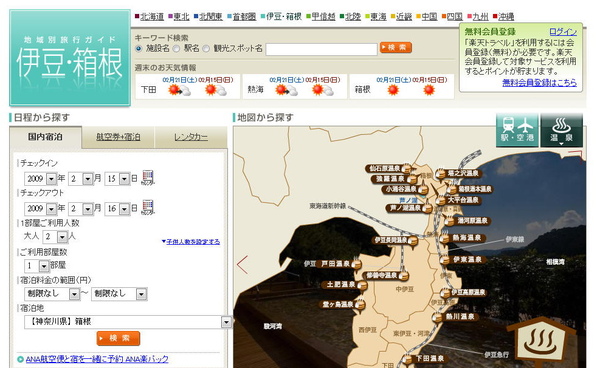Click the teal 伊豆・箱根 region swatch link

pyautogui.click(x=281, y=16)
